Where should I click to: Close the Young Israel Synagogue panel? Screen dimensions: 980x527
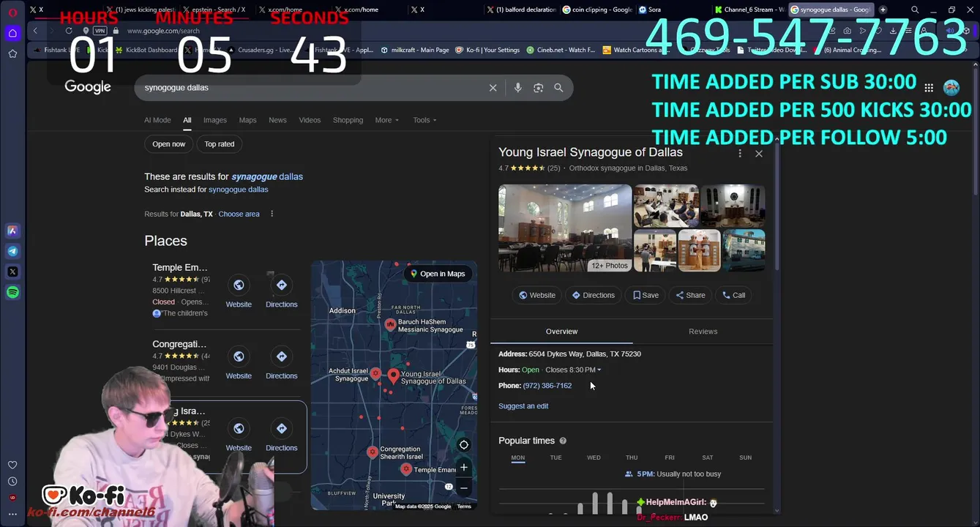click(759, 154)
